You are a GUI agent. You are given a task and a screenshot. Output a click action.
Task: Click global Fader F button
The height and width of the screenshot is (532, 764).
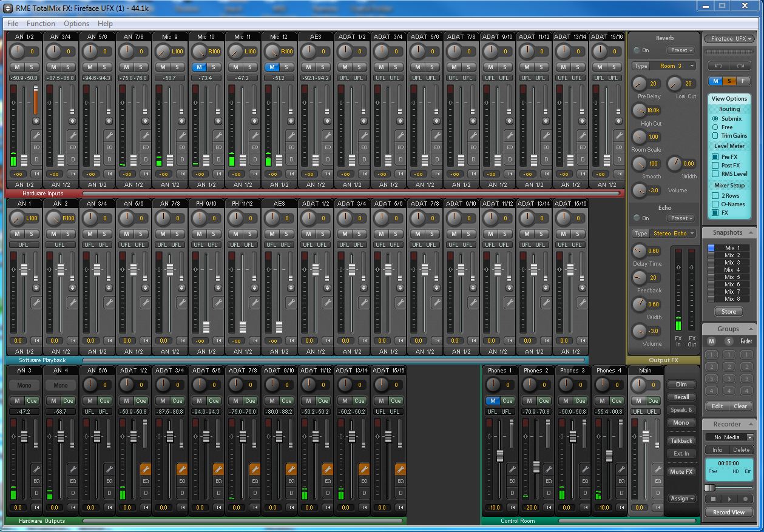pyautogui.click(x=743, y=81)
